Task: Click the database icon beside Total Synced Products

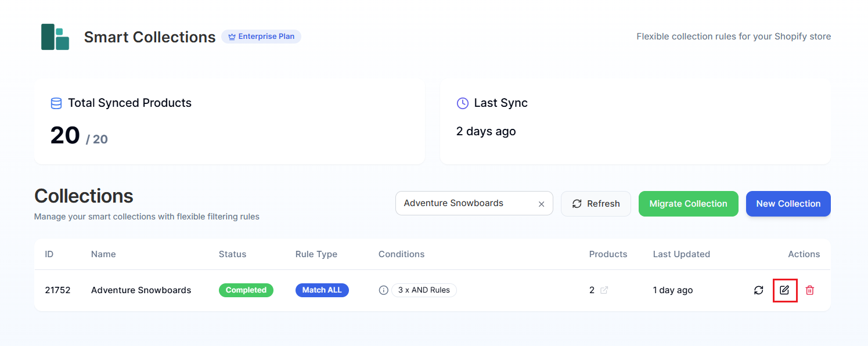Action: 56,103
